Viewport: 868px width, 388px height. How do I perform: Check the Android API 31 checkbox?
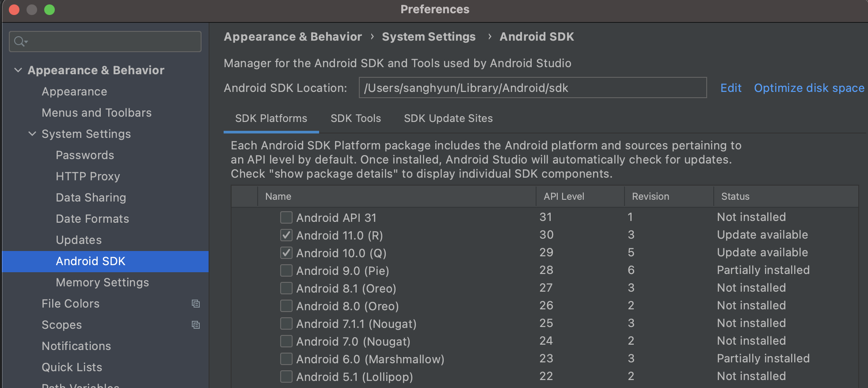click(286, 217)
